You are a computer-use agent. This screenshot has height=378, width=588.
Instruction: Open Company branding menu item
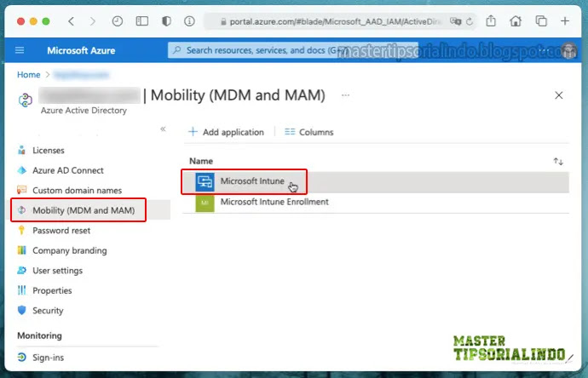coord(69,250)
